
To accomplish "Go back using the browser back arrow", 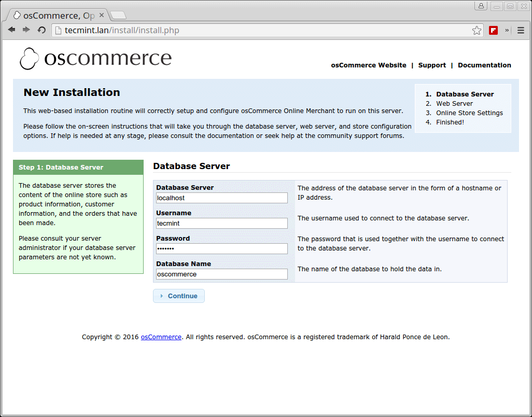I will [11, 30].
